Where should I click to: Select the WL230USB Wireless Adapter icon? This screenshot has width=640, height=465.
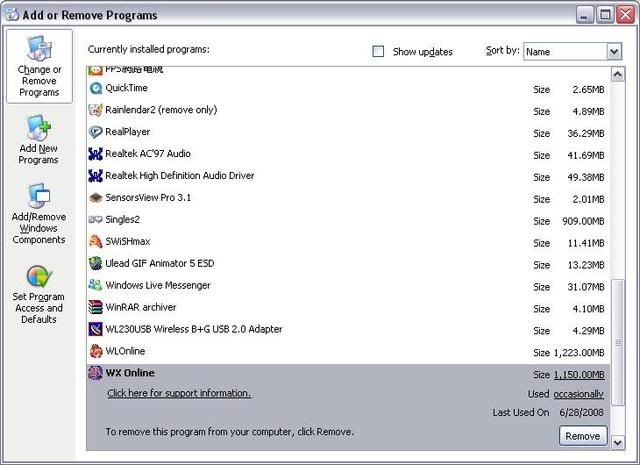(x=96, y=329)
